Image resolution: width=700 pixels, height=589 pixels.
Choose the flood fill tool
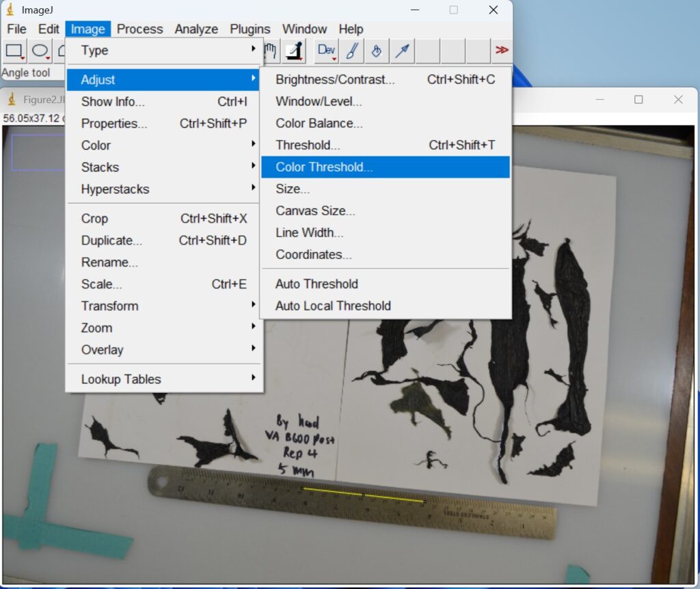click(375, 51)
